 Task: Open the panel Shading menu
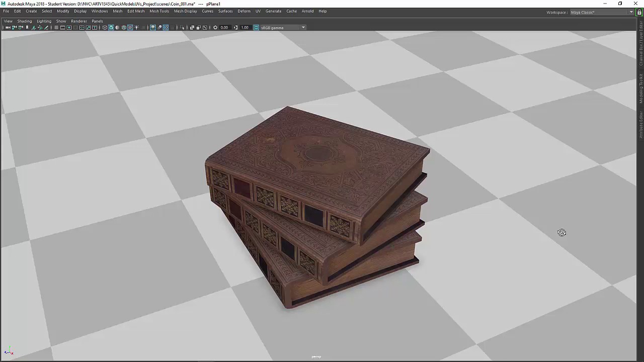[24, 21]
